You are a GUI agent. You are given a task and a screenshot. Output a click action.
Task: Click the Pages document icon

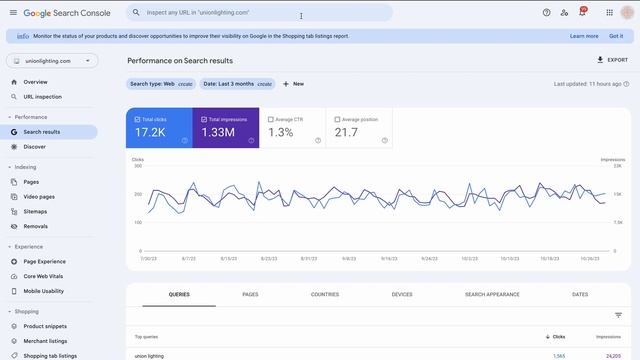(x=14, y=182)
